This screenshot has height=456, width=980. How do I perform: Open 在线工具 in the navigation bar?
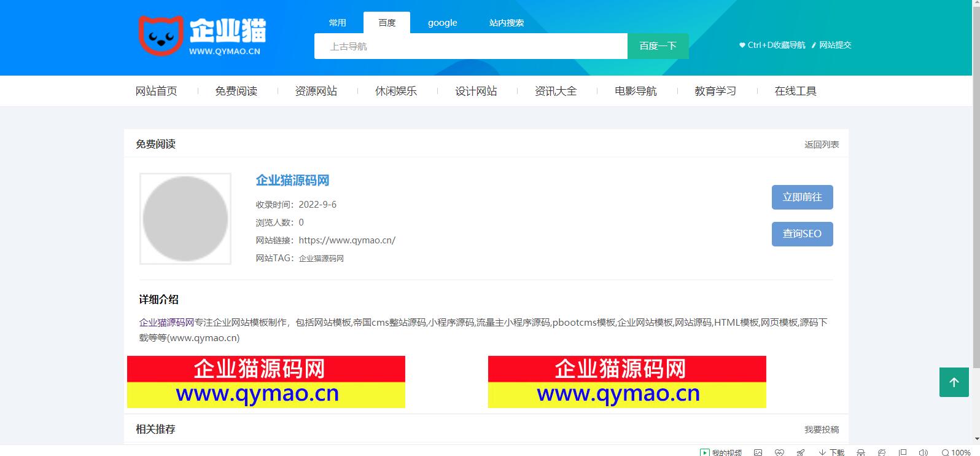coord(795,91)
